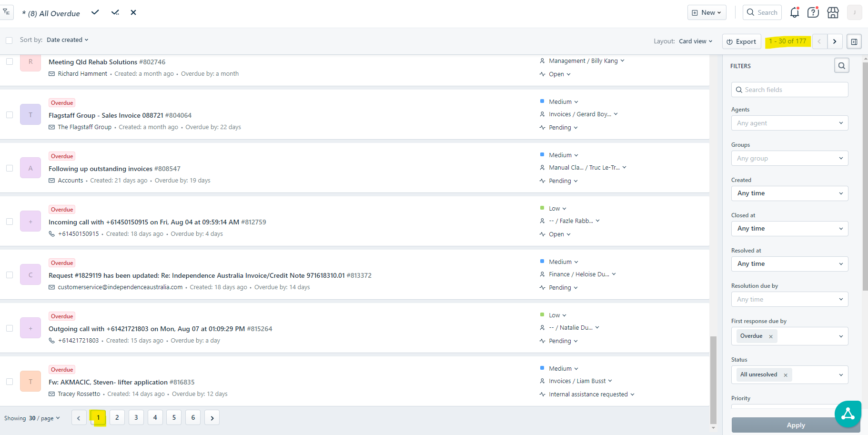Select the AKMACIC lifter application checkbox
Viewport: 868px width, 435px height.
9,382
